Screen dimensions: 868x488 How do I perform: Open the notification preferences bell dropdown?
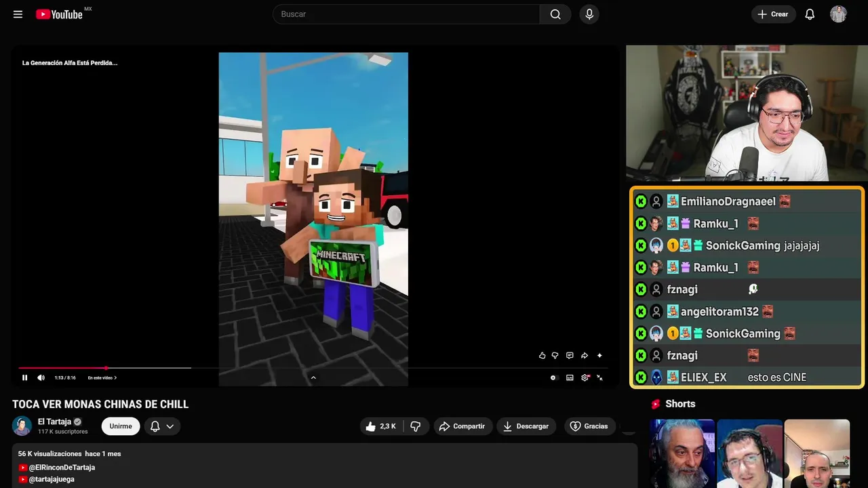click(x=162, y=426)
